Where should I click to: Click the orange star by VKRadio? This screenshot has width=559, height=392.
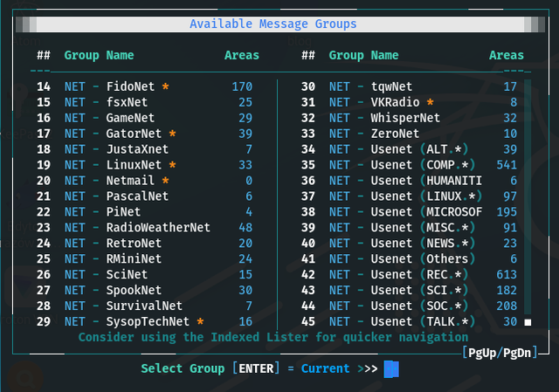(431, 102)
